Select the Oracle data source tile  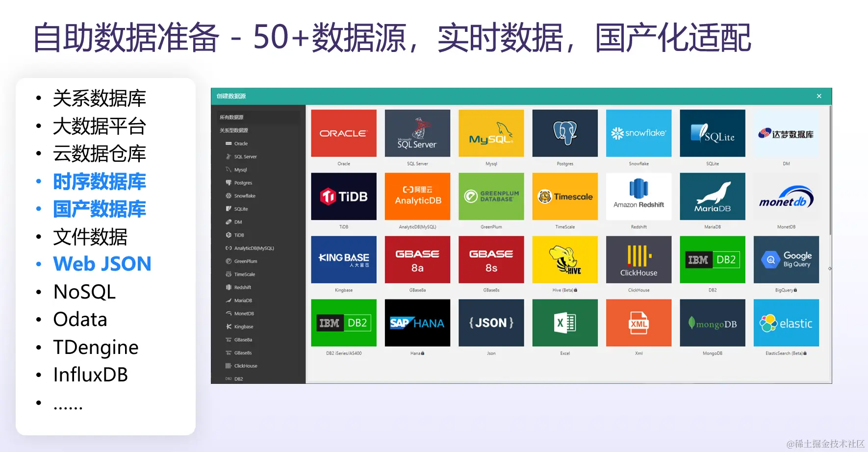(x=344, y=133)
